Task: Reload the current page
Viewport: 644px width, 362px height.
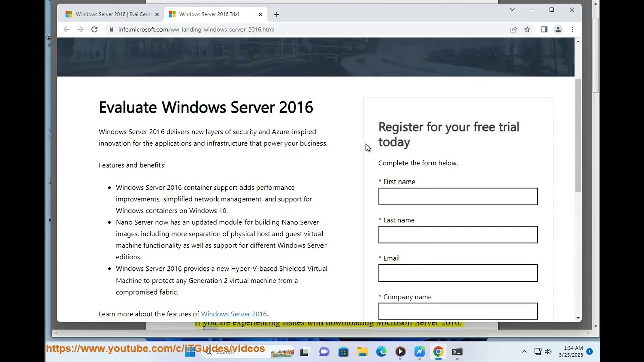Action: coord(94,29)
